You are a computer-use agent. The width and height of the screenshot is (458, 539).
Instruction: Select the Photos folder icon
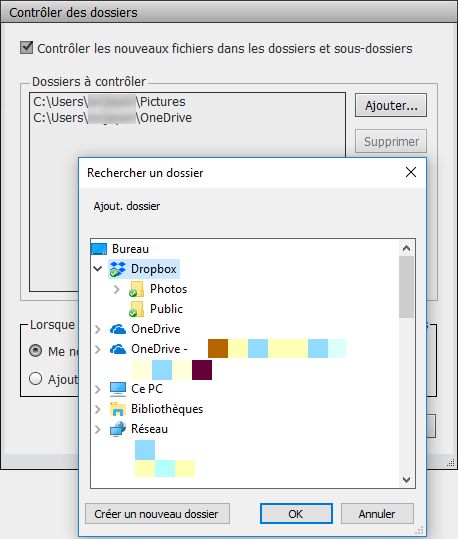pyautogui.click(x=137, y=289)
